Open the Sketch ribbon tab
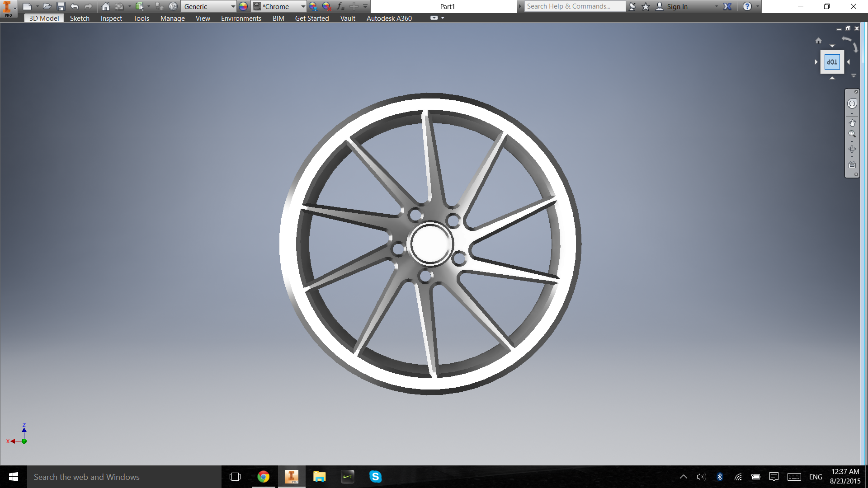868x488 pixels. 80,19
